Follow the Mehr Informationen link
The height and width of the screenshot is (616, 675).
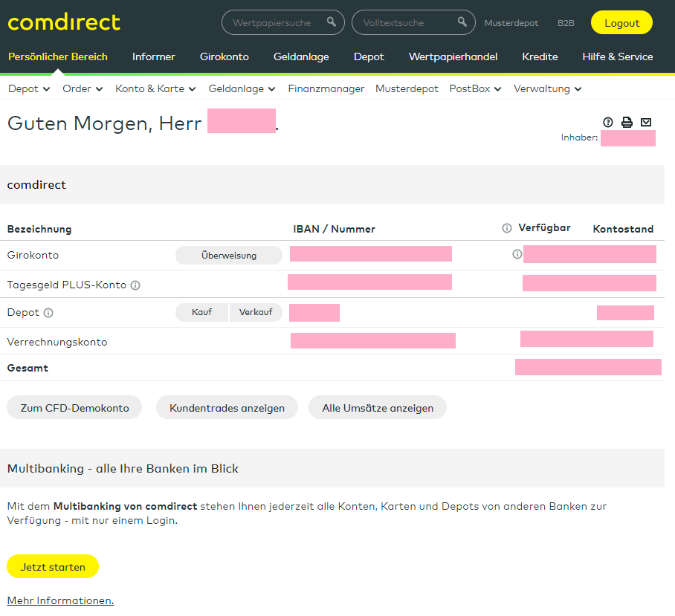(x=60, y=600)
